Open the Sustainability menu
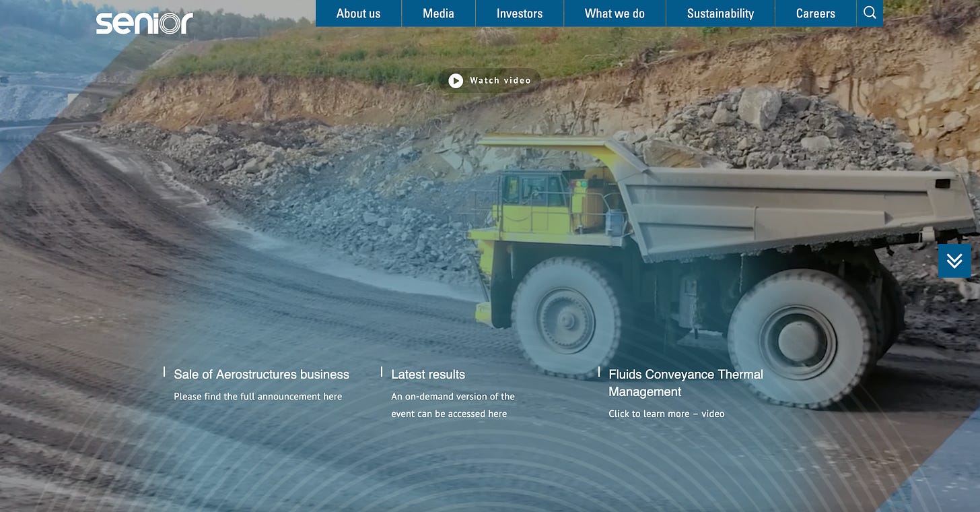This screenshot has width=980, height=512. click(720, 13)
